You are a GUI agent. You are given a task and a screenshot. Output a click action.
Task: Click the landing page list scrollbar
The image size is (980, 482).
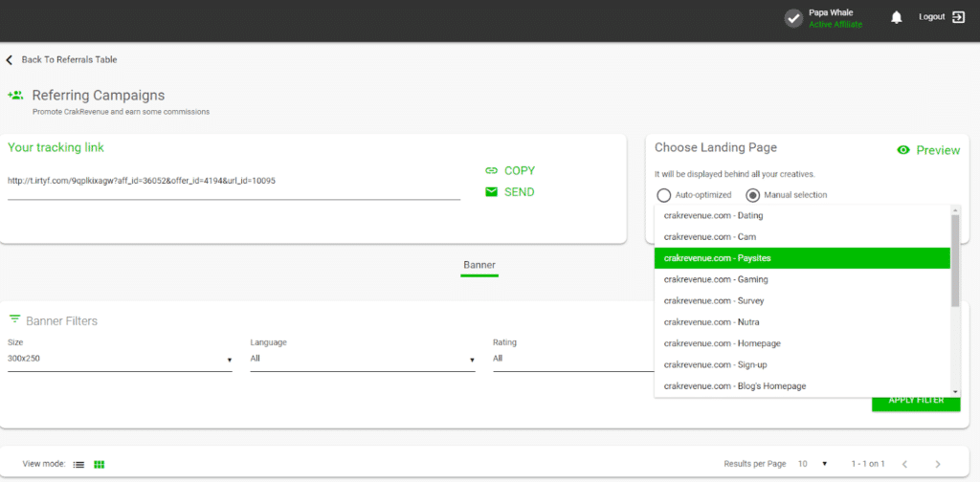click(x=954, y=260)
